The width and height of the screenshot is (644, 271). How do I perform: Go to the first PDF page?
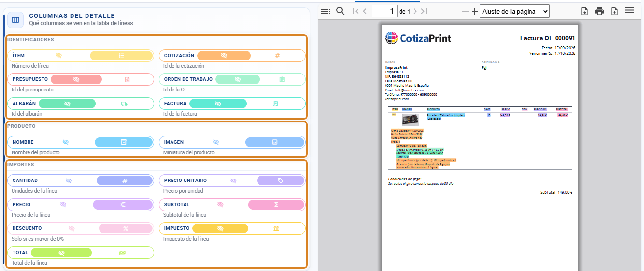tap(355, 11)
